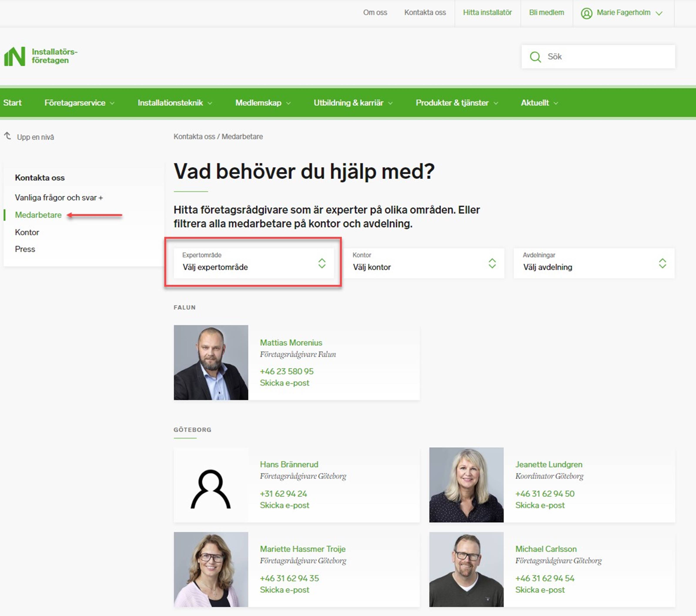
Task: Click the Upp en nivå arrow icon
Action: (x=7, y=136)
